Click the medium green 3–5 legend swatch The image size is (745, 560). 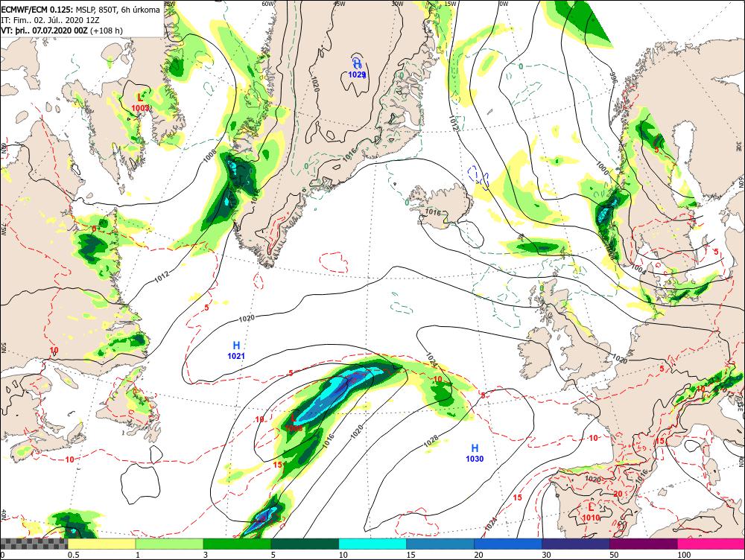(x=237, y=544)
